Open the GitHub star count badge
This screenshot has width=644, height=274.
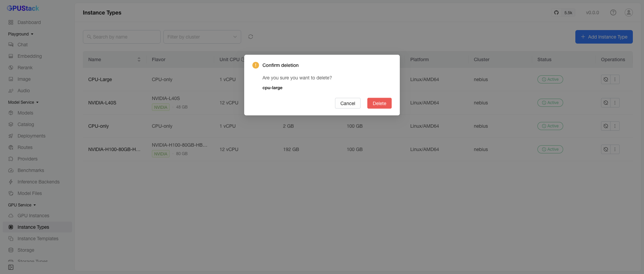(564, 13)
